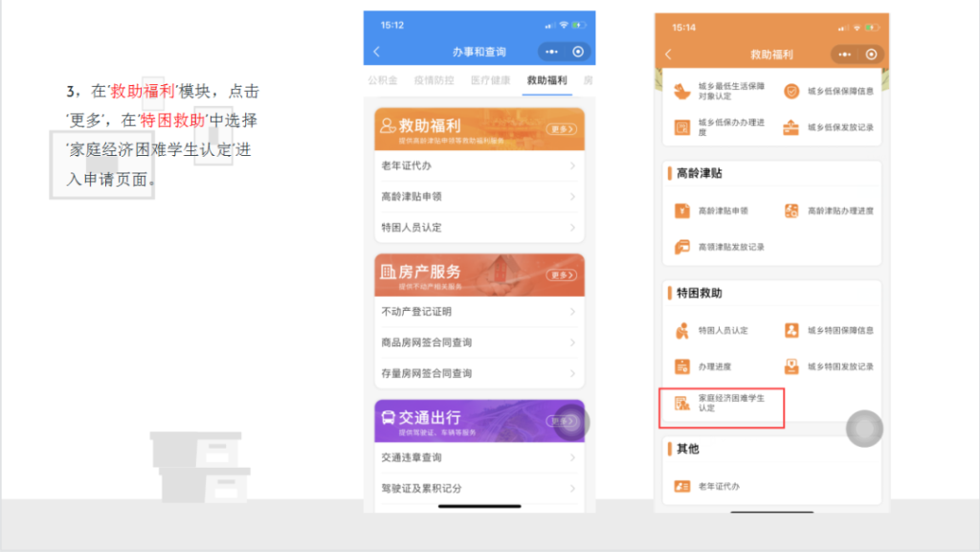Tap the 特困人员认定 icon in right screen
The height and width of the screenshot is (552, 980).
[x=682, y=331]
